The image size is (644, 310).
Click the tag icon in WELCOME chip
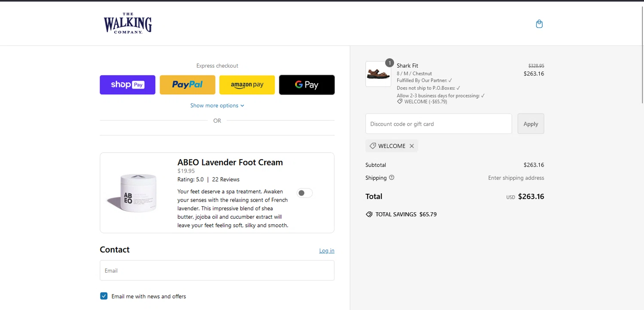coord(373,146)
